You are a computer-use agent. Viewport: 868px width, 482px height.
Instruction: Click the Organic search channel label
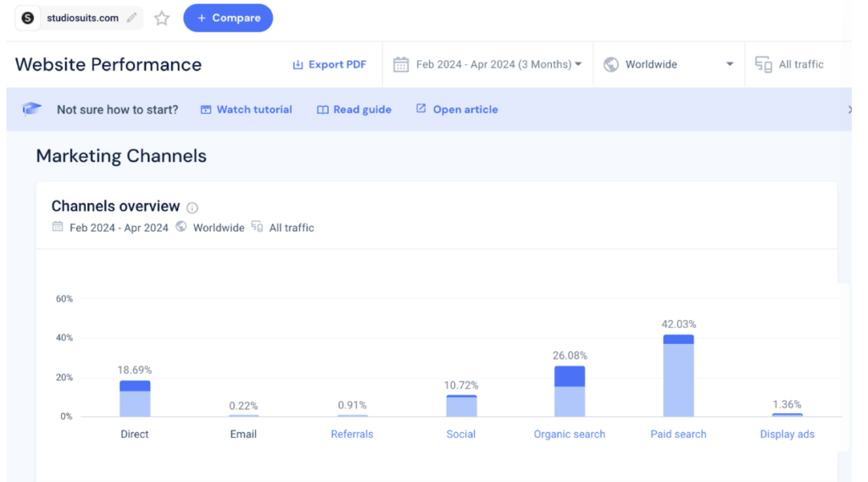click(x=569, y=435)
